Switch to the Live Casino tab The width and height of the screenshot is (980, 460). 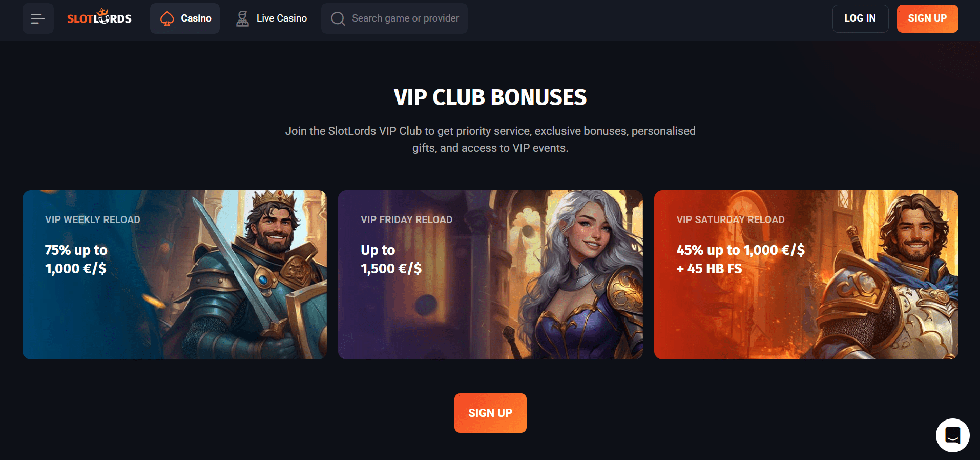coord(271,18)
